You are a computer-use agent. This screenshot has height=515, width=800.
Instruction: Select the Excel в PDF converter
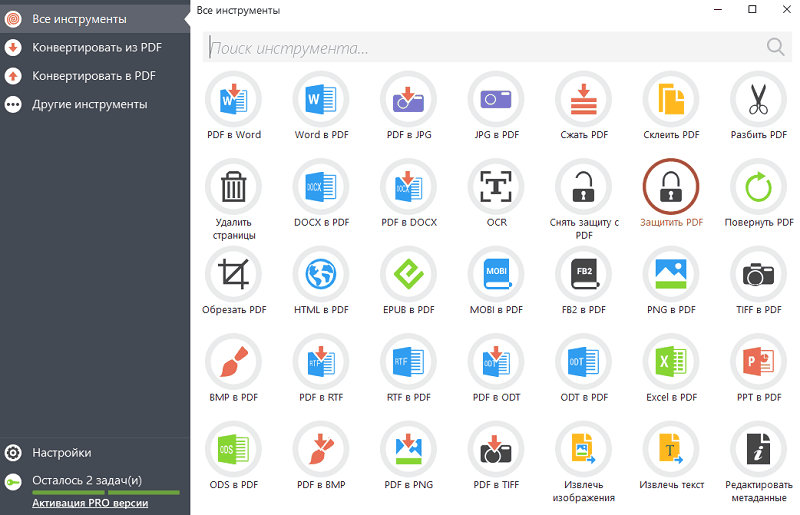tap(671, 361)
